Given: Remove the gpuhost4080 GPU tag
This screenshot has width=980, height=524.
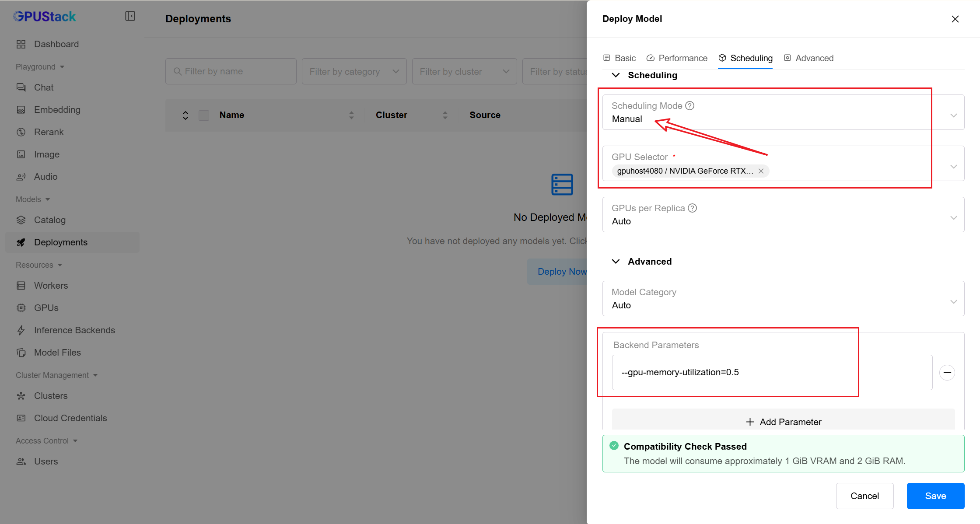Looking at the screenshot, I should (761, 171).
